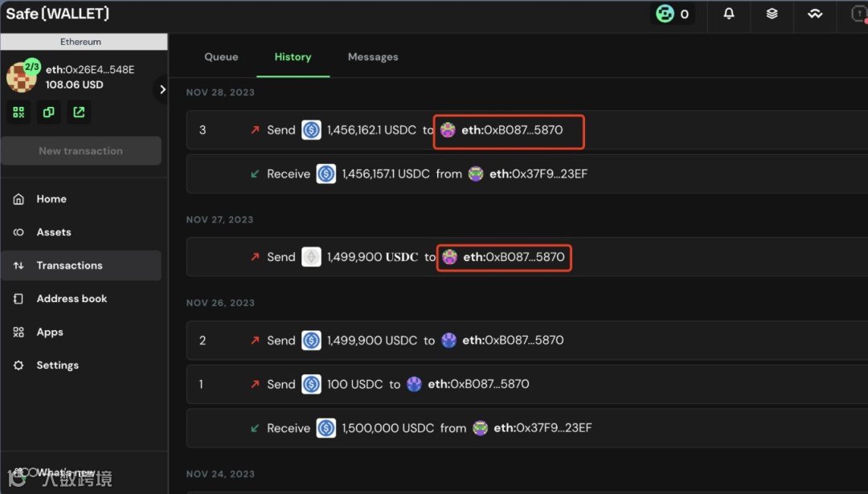Open transaction 1 sending 100 USDC
Viewport: 868px width, 494px height.
coord(527,384)
